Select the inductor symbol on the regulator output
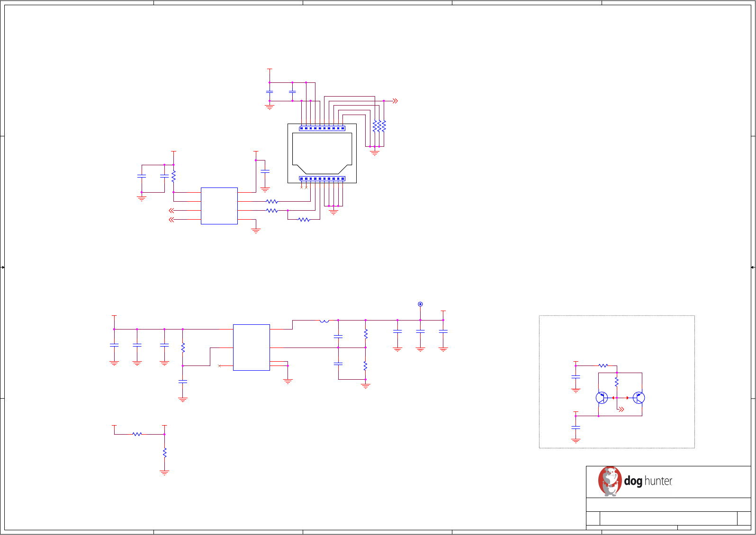Viewport: 756px width, 535px height. pos(324,321)
